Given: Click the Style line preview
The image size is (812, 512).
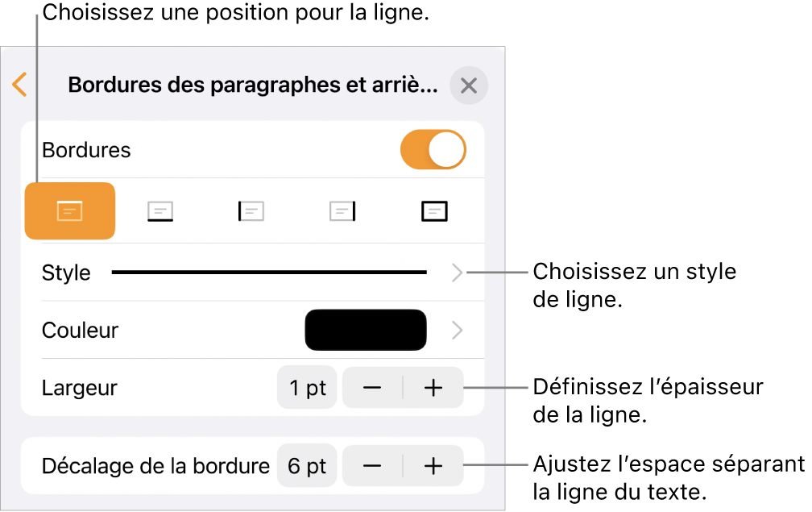Looking at the screenshot, I should point(269,273).
